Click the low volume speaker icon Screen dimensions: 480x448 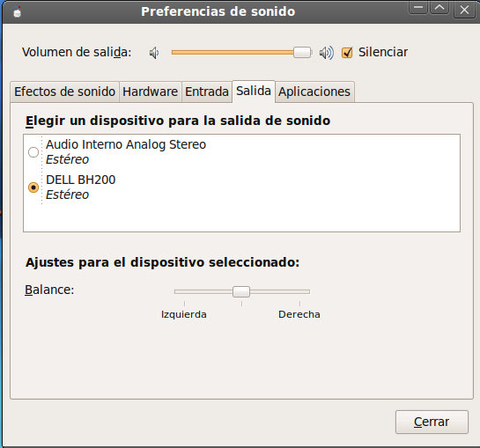(x=154, y=53)
